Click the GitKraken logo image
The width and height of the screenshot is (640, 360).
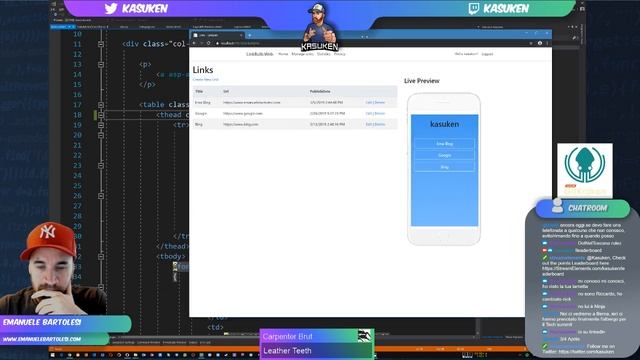(x=585, y=171)
